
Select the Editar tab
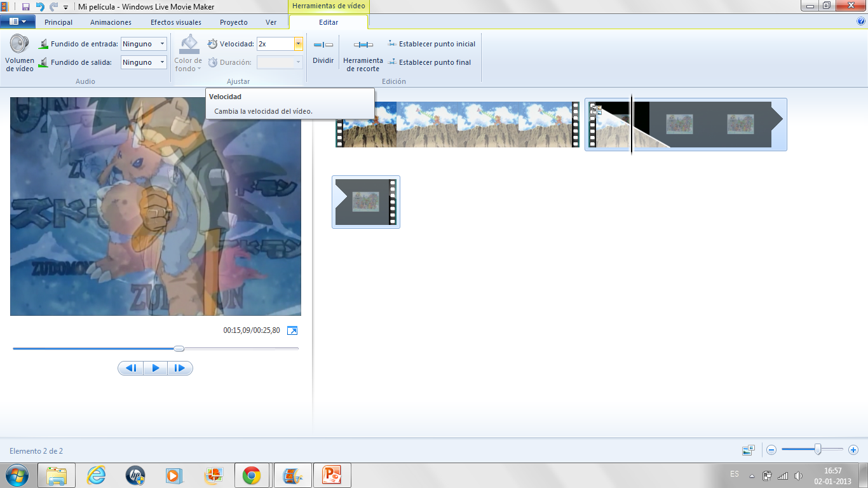pos(329,22)
